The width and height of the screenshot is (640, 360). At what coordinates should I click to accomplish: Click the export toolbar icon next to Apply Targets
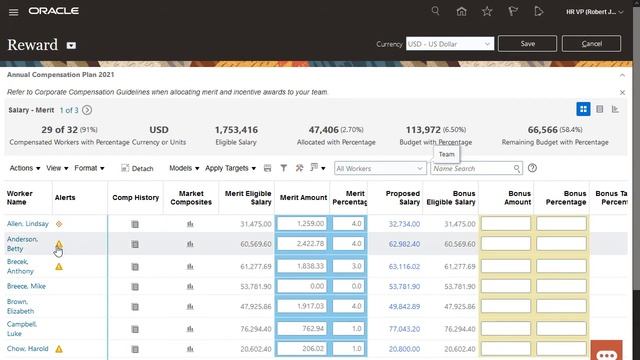[x=267, y=168]
